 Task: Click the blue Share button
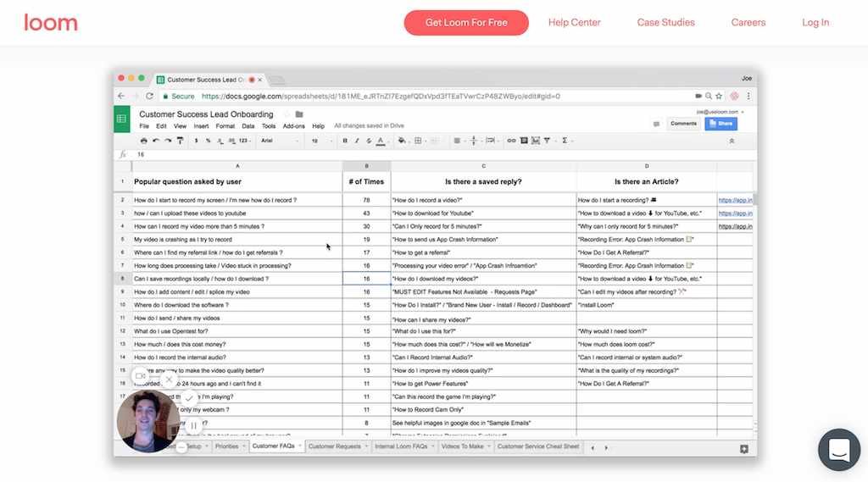pyautogui.click(x=721, y=124)
